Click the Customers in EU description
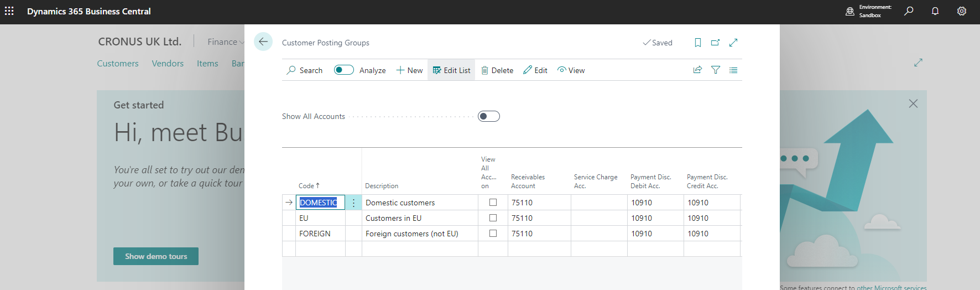980x290 pixels. coord(420,218)
